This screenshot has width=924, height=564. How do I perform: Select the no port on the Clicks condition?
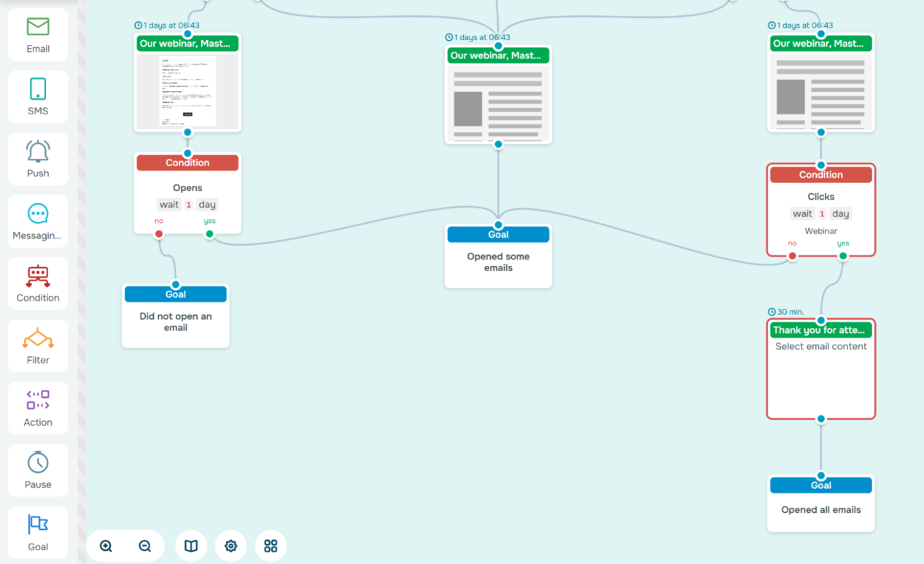(792, 256)
